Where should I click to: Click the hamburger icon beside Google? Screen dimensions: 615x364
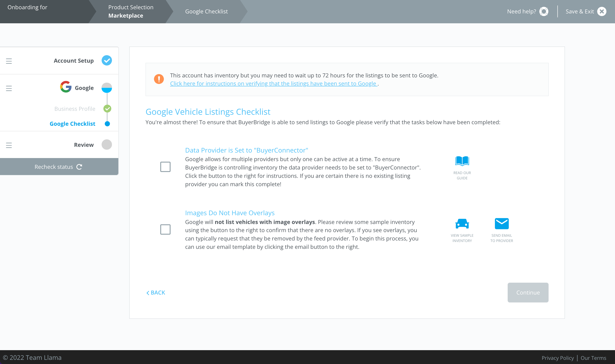[x=9, y=88]
